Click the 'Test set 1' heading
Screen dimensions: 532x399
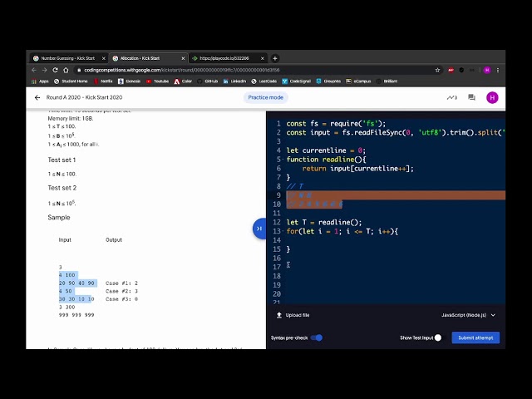(x=62, y=160)
